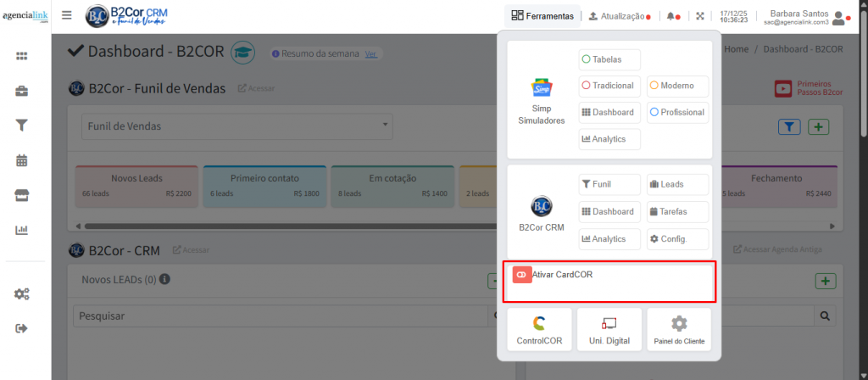Select the Moderno simulator option
This screenshot has height=380, width=868.
tap(676, 86)
